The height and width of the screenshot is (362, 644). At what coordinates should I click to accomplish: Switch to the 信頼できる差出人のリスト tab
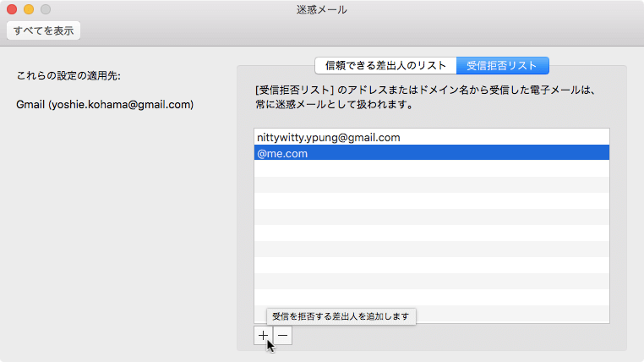tap(385, 66)
